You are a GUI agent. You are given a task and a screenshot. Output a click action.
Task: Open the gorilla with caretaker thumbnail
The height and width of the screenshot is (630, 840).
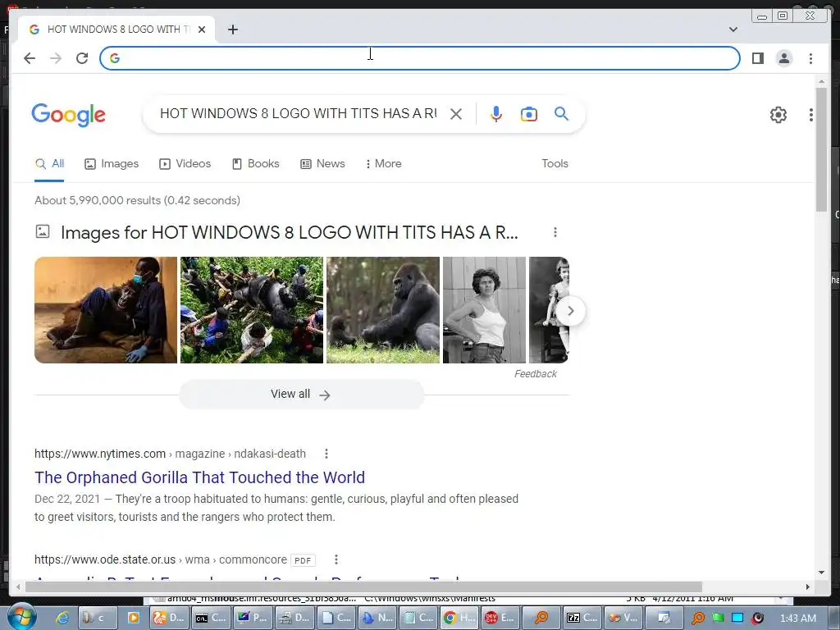click(x=106, y=310)
